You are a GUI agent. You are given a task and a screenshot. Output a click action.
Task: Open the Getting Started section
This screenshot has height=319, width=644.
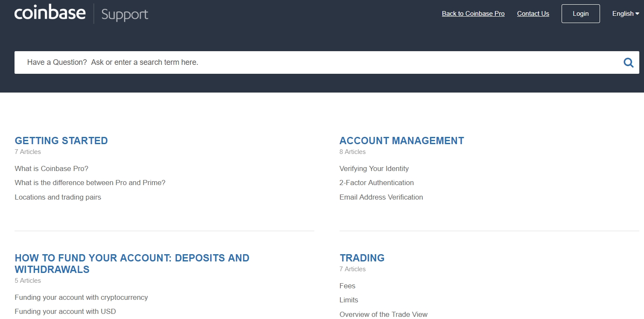(x=61, y=141)
